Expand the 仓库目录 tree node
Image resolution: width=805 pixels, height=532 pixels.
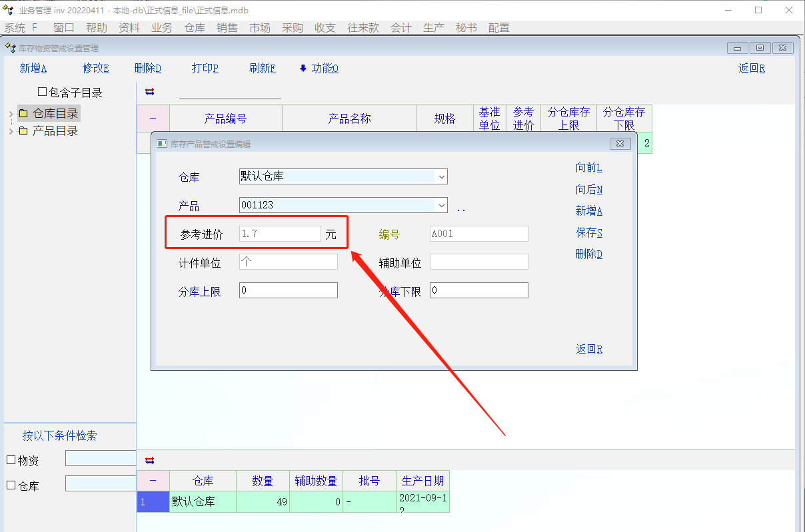click(11, 115)
